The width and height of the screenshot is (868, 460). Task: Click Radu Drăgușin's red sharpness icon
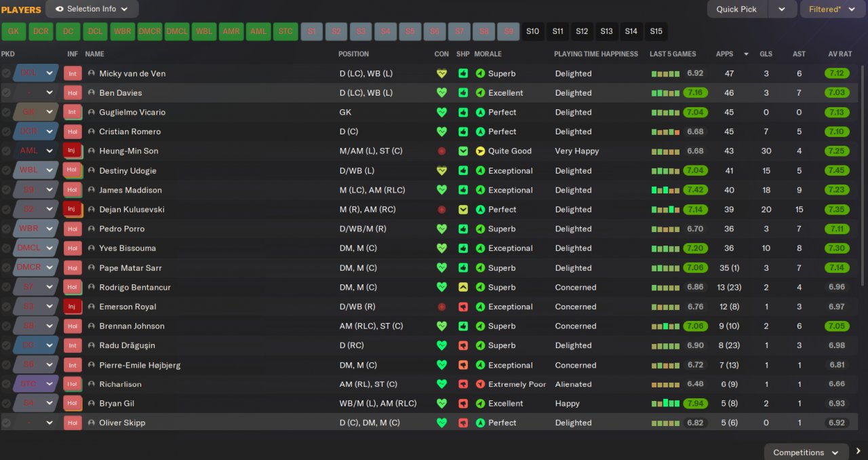[x=463, y=345]
